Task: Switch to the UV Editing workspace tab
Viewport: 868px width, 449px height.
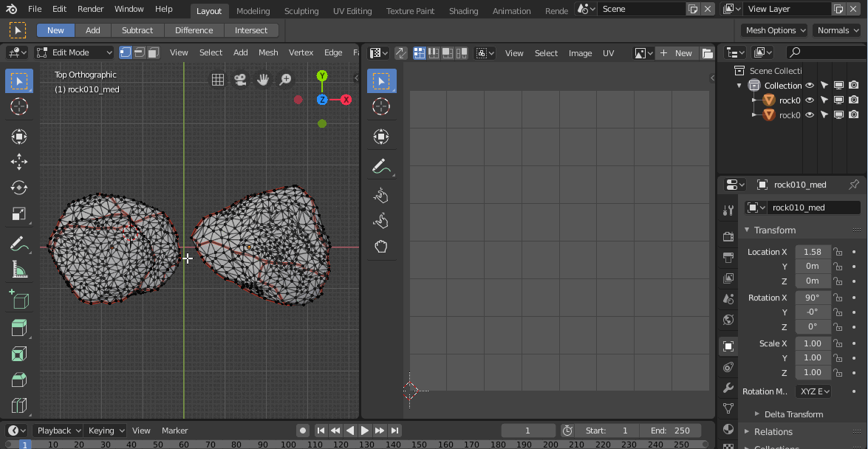Action: 352,10
